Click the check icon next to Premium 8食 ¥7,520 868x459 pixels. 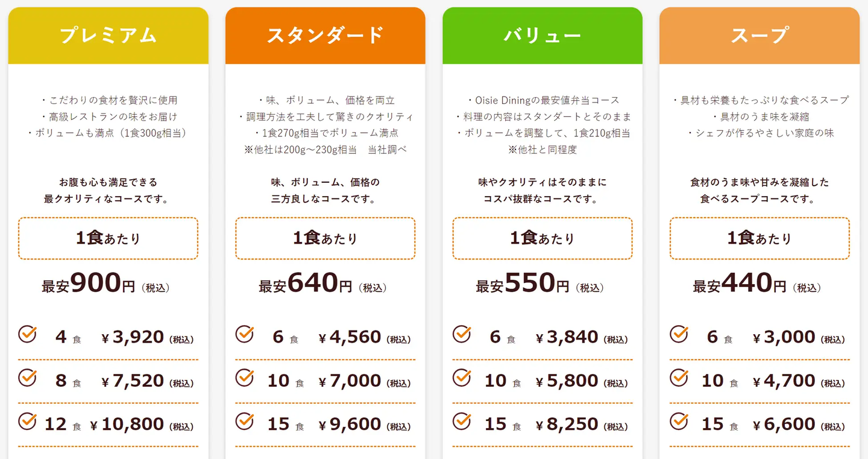pos(28,378)
